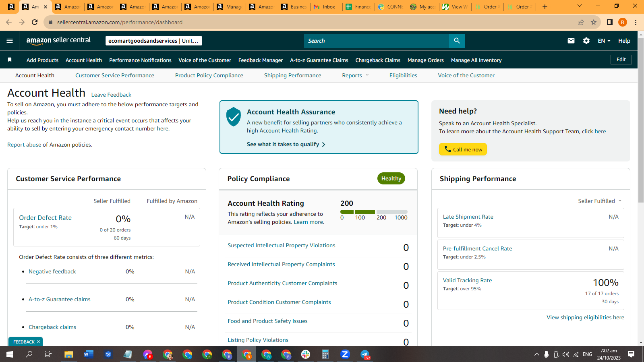Open Windows Start menu
The image size is (644, 362).
point(10,354)
